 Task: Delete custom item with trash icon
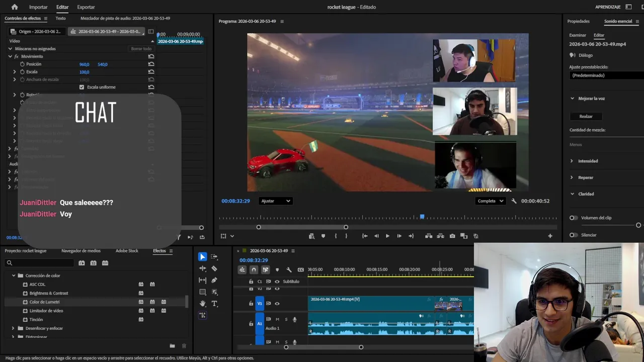[184, 346]
